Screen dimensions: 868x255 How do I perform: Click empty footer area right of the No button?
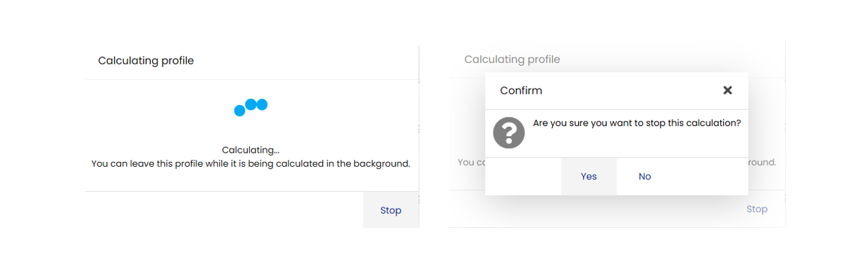coord(710,176)
